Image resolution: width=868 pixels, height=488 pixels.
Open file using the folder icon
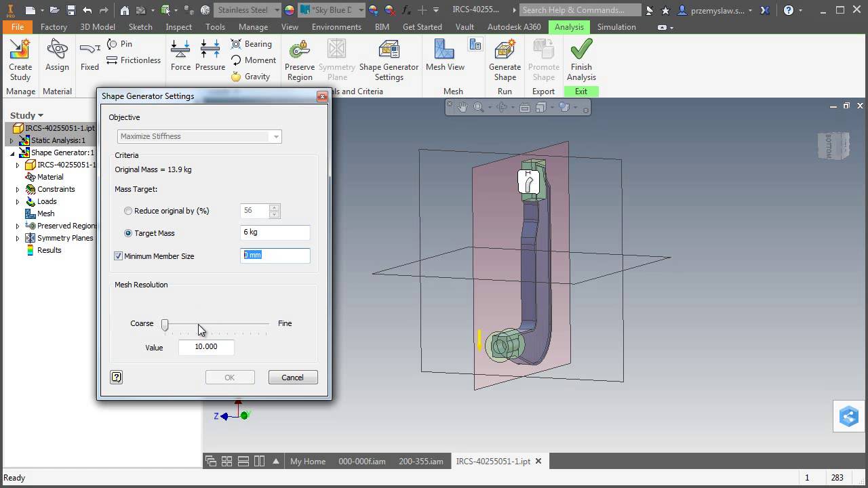pos(54,10)
